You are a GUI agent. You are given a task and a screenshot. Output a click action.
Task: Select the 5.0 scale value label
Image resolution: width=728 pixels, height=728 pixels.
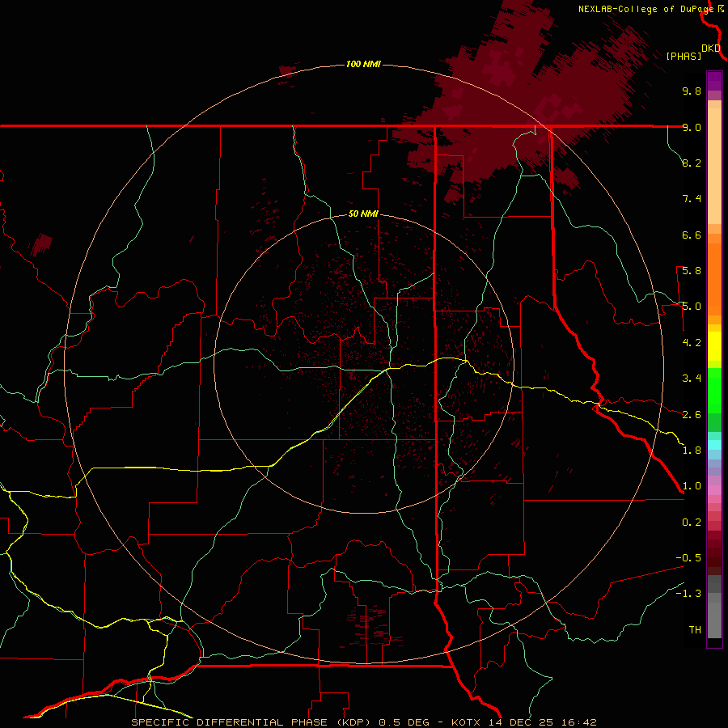coord(692,307)
